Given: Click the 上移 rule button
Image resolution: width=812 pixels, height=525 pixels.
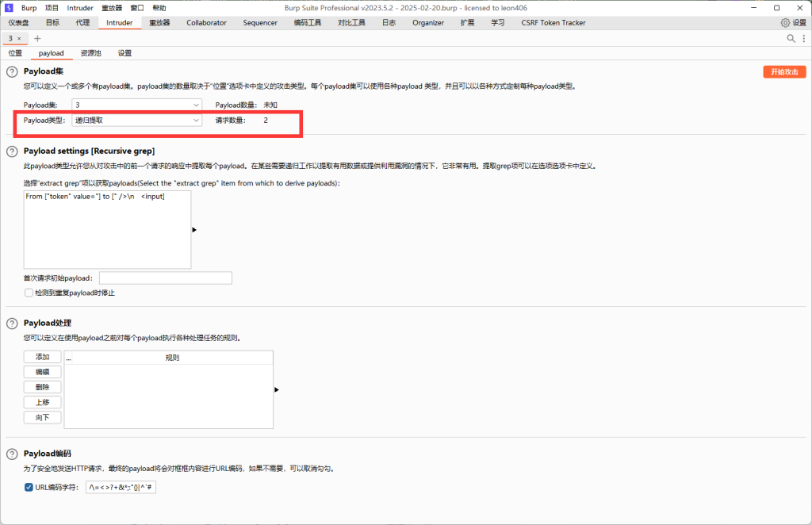Looking at the screenshot, I should coord(43,402).
